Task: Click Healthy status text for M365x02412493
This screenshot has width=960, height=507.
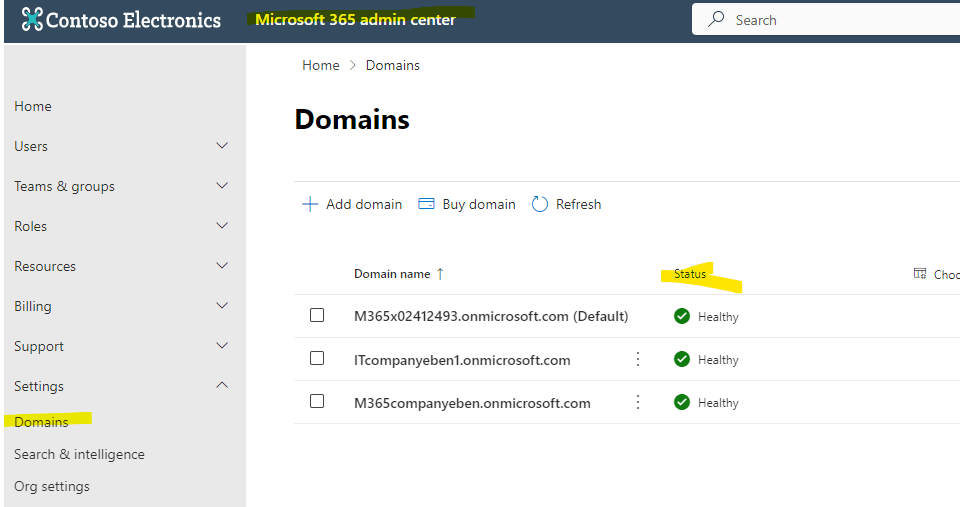Action: point(718,317)
